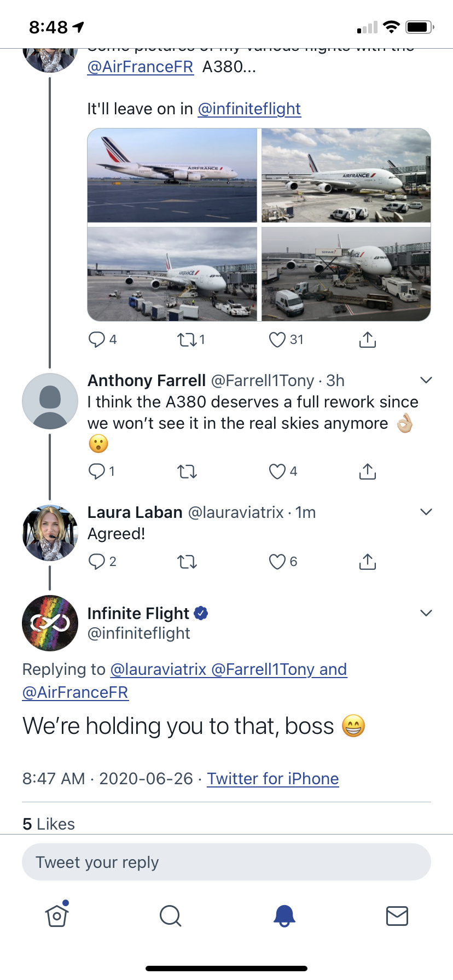Viewport: 453px width, 980px height.
Task: Tap the Tweet your reply field
Action: point(226,862)
